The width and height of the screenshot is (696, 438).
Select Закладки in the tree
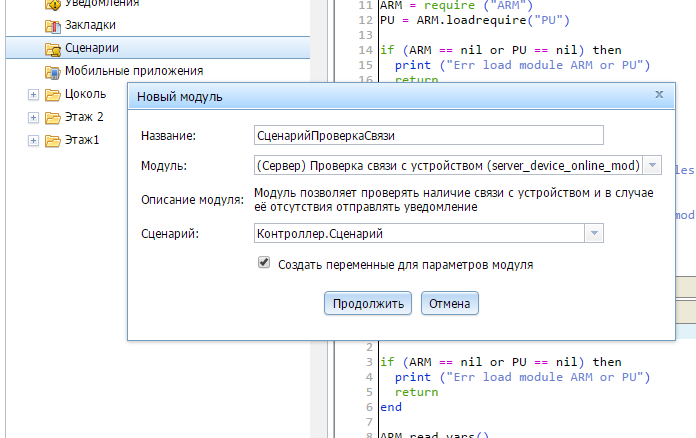(90, 25)
